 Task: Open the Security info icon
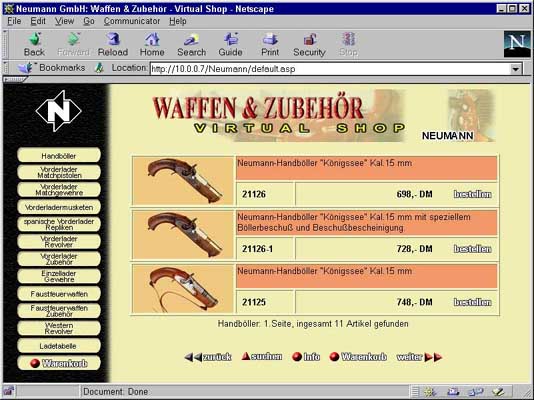click(x=309, y=44)
